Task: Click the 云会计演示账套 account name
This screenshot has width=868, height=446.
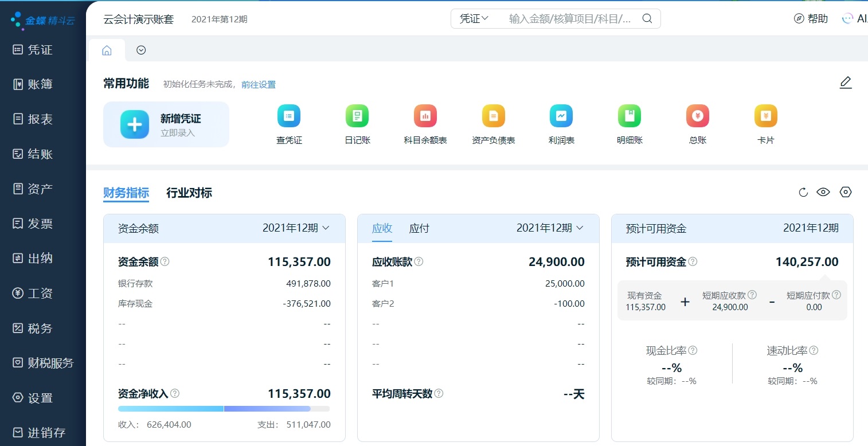Action: [138, 19]
